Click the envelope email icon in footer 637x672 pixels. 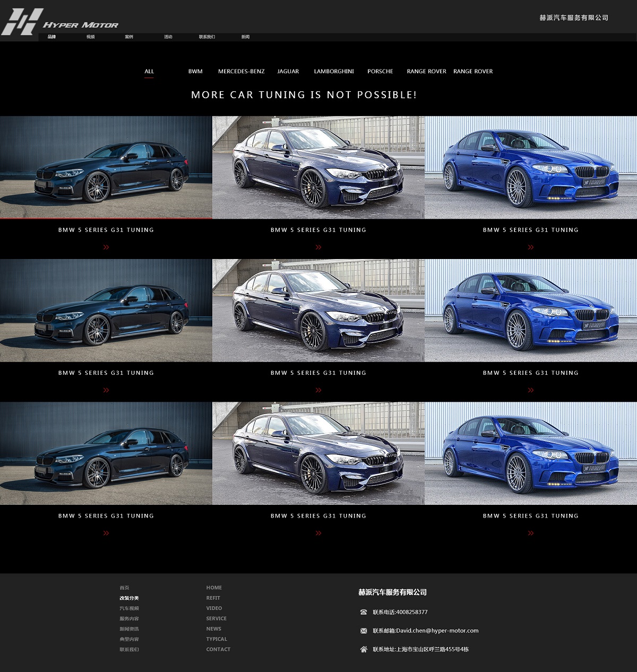(364, 631)
